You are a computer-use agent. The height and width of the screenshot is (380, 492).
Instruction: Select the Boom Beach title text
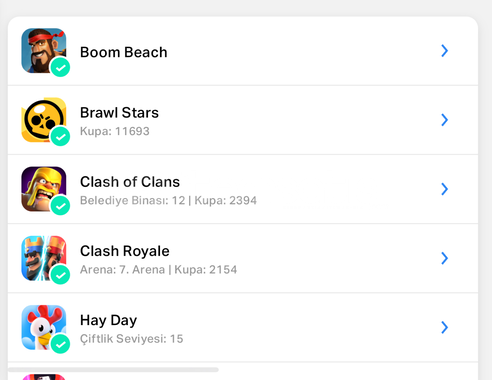click(x=124, y=52)
